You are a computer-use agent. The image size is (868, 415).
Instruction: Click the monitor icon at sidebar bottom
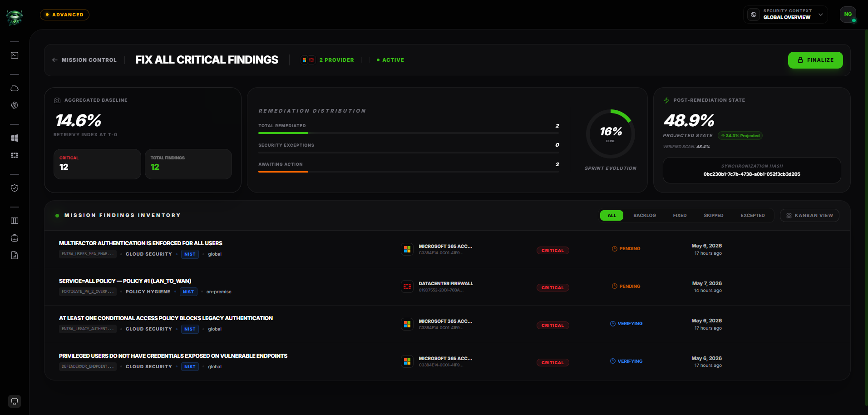[15, 401]
